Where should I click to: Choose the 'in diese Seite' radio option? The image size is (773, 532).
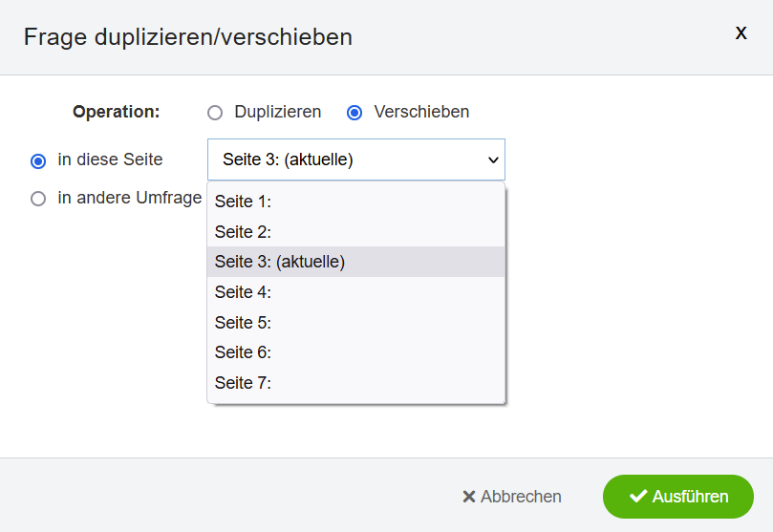tap(38, 161)
